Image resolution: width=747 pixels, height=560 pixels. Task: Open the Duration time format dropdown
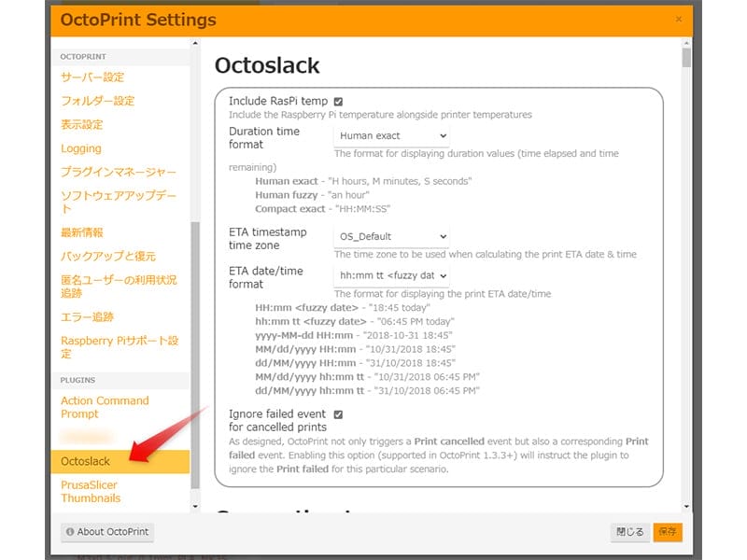(x=391, y=134)
